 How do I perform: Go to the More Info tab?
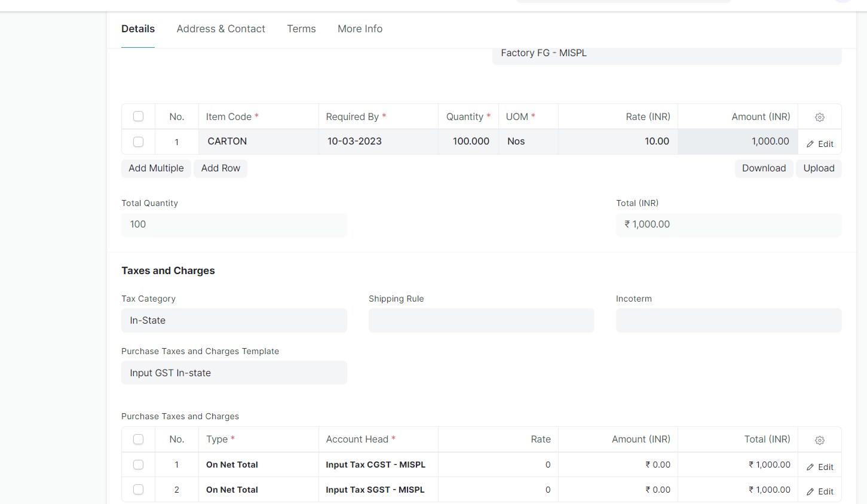click(360, 29)
